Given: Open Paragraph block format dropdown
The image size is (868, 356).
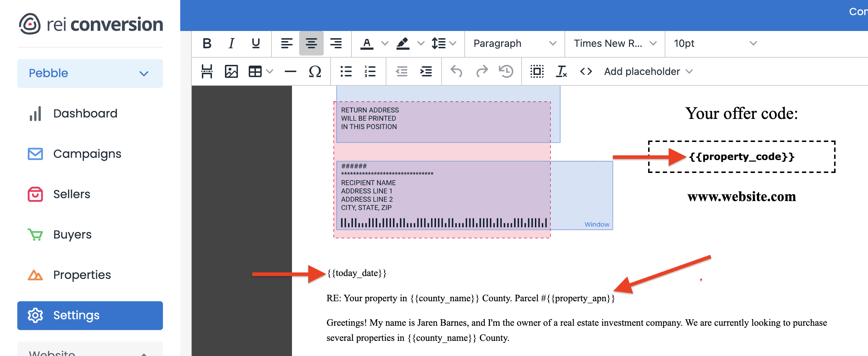Looking at the screenshot, I should (515, 43).
